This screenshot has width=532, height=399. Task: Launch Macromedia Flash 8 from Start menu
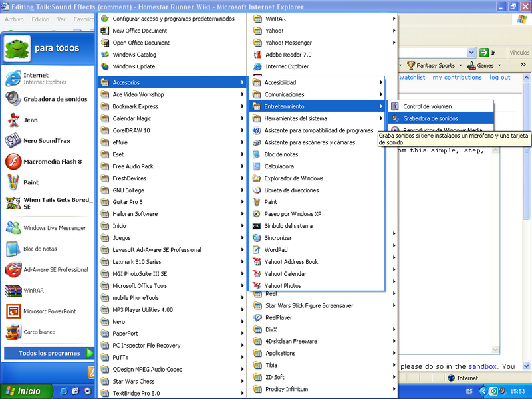pyautogui.click(x=47, y=162)
